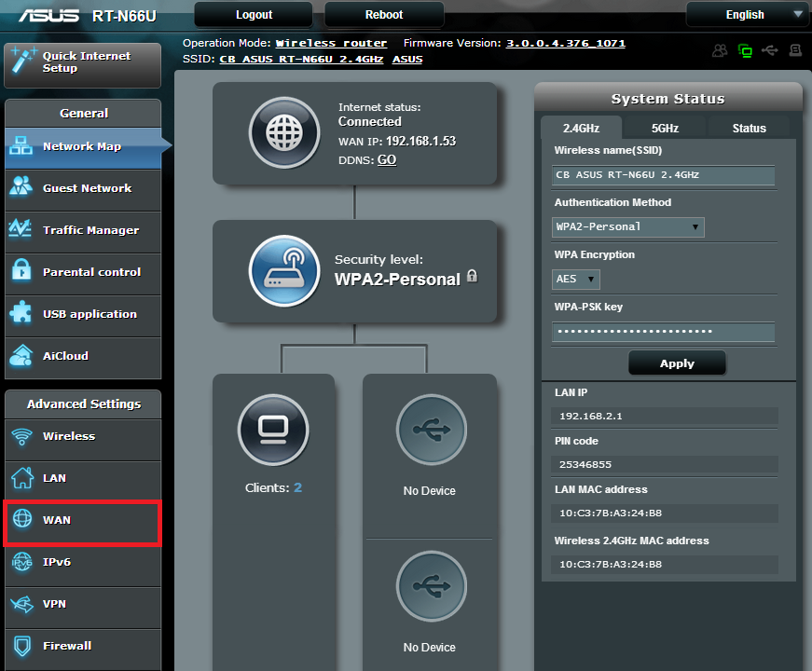
Task: Click the printer status icon in header
Action: 795,50
